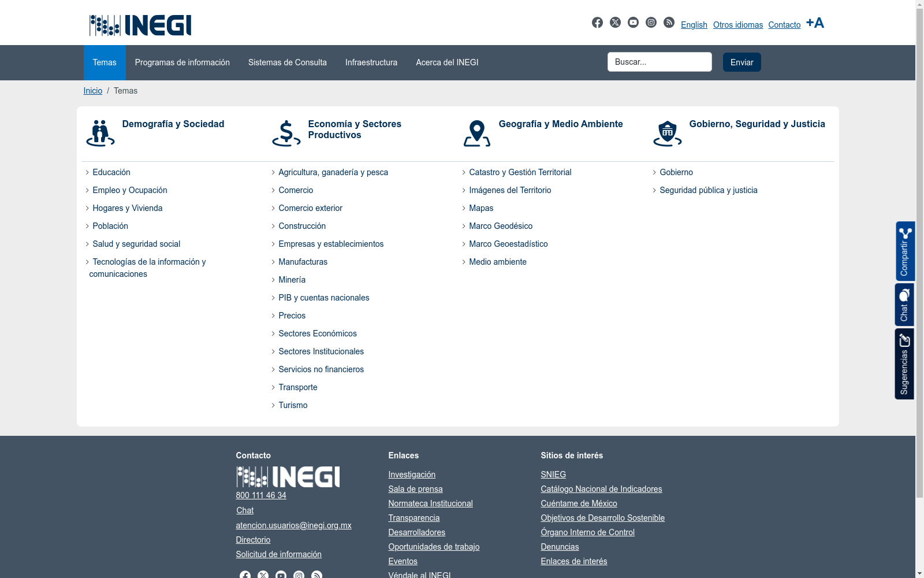Click the white INEGI logo in footer
924x578 pixels.
pos(288,477)
